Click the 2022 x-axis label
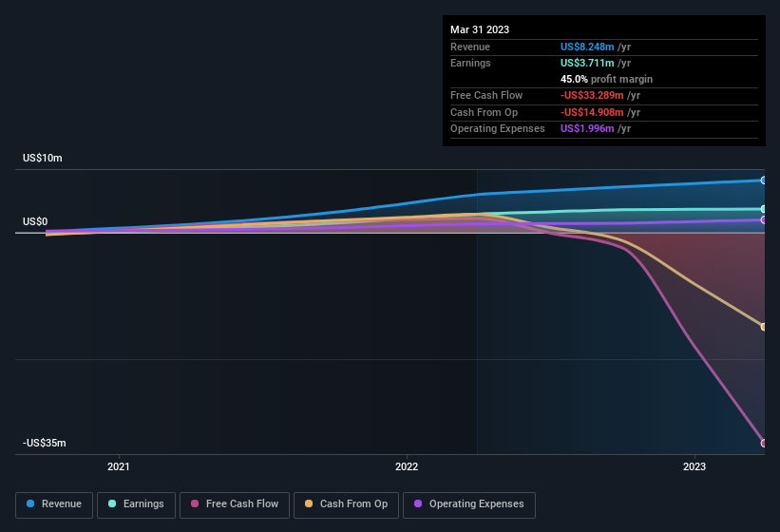The image size is (780, 532). tap(407, 466)
